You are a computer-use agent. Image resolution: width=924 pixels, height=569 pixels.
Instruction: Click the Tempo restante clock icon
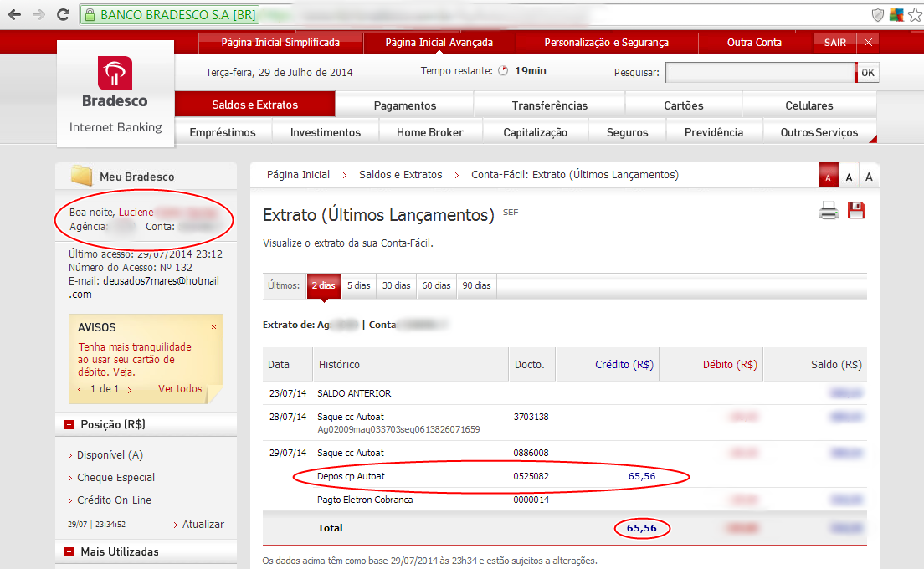click(x=503, y=70)
